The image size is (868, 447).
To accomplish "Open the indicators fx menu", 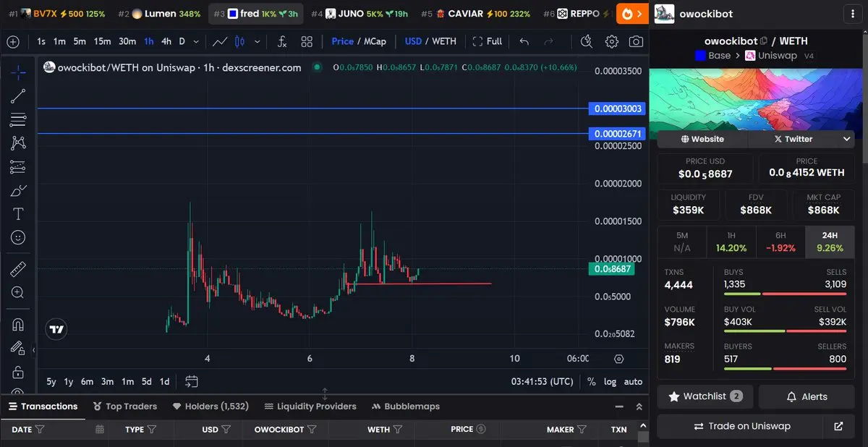I will coord(282,41).
